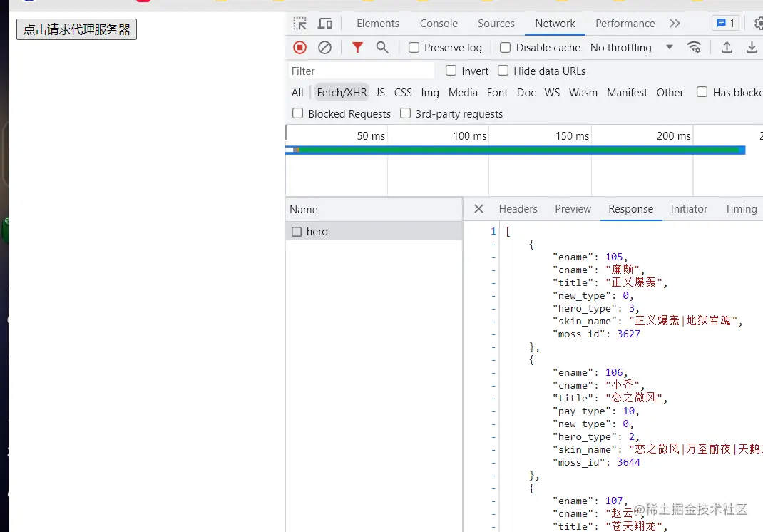Clear the network log
763x532 pixels.
click(x=324, y=47)
